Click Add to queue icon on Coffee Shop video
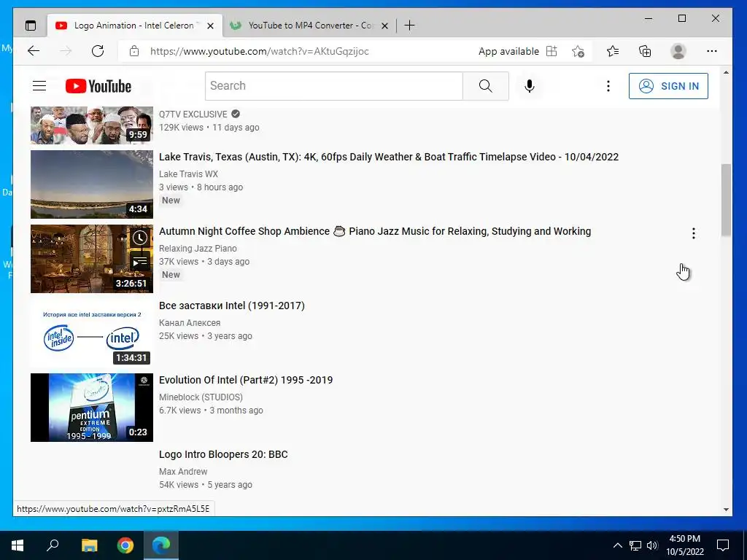747x560 pixels. click(x=139, y=262)
